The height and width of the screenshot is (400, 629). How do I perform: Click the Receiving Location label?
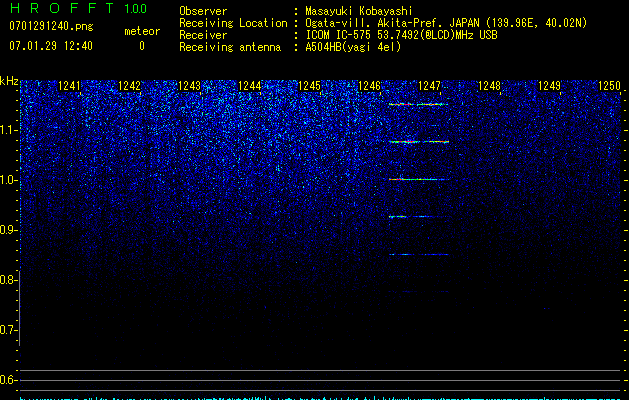tap(233, 23)
